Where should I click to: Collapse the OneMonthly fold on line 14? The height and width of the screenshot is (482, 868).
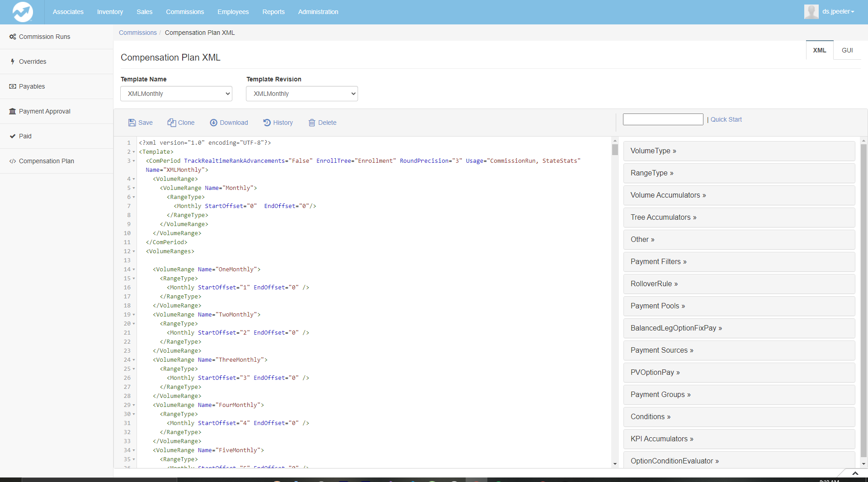(134, 269)
